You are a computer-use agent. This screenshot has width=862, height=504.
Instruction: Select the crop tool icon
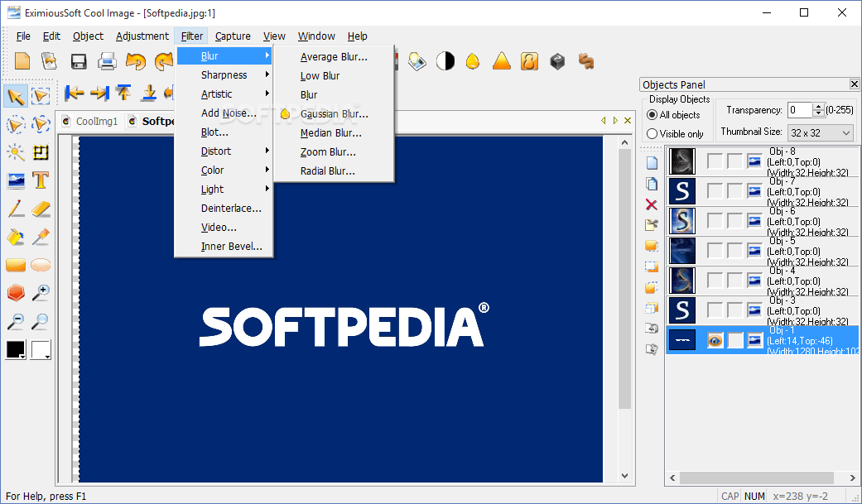tap(40, 152)
